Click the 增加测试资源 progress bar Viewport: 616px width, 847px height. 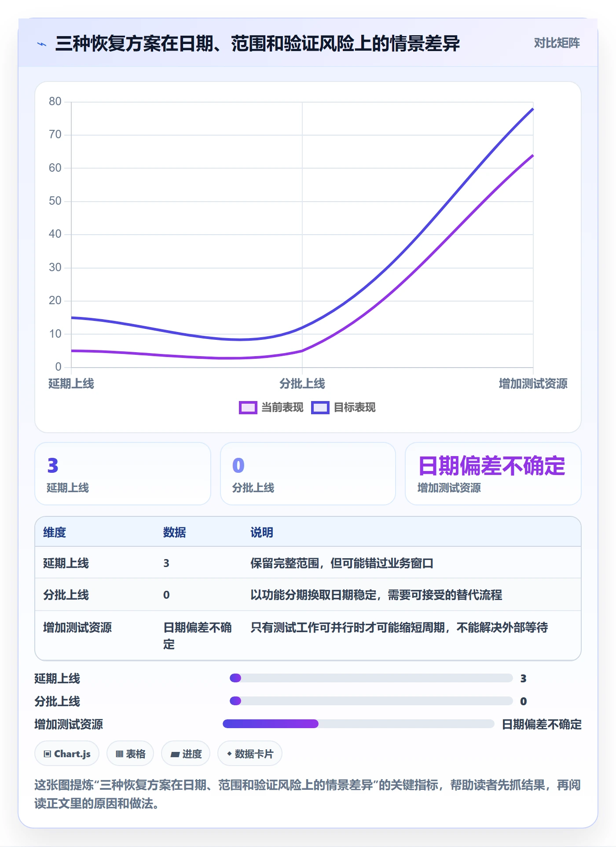359,724
